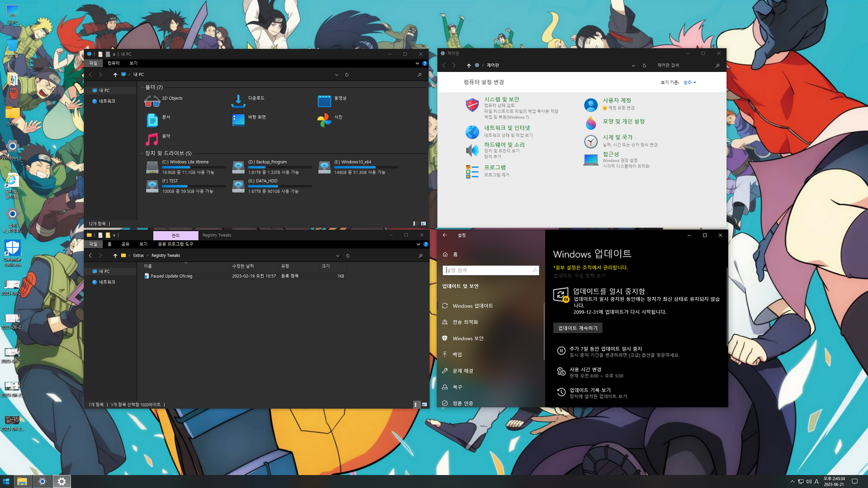This screenshot has width=868, height=488.
Task: Open 업데이트 구성 정책 보기 link
Action: click(x=580, y=275)
